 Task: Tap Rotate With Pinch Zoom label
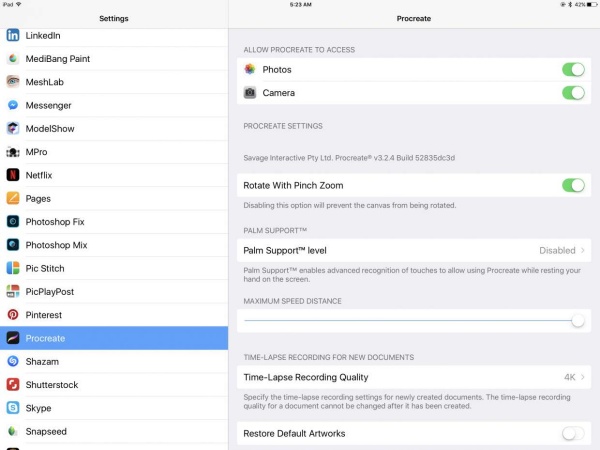tap(293, 185)
